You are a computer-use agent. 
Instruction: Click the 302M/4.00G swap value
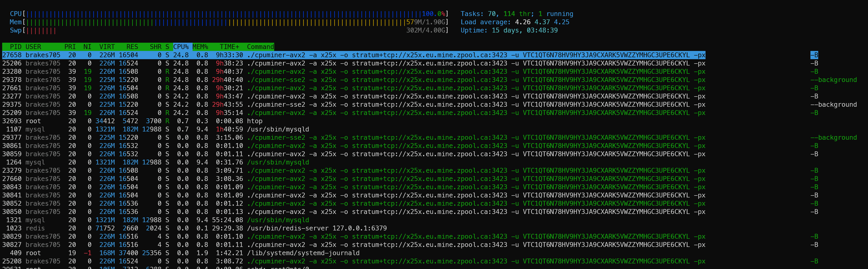(425, 30)
